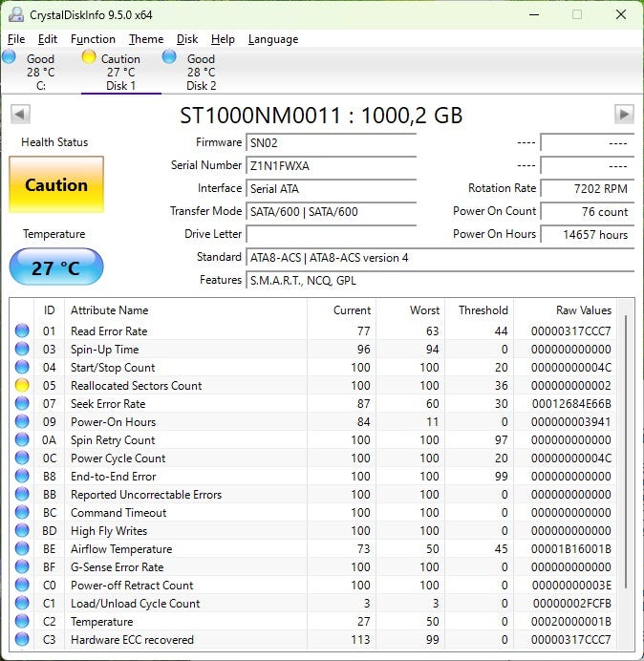Go to previous disk with left arrow
Screen dimensions: 644x661
[x=19, y=115]
